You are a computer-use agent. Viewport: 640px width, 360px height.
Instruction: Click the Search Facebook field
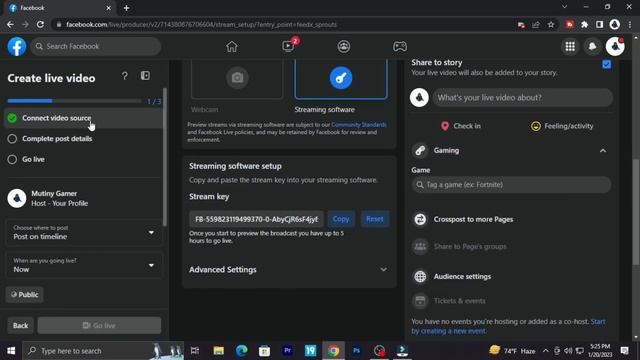click(96, 47)
